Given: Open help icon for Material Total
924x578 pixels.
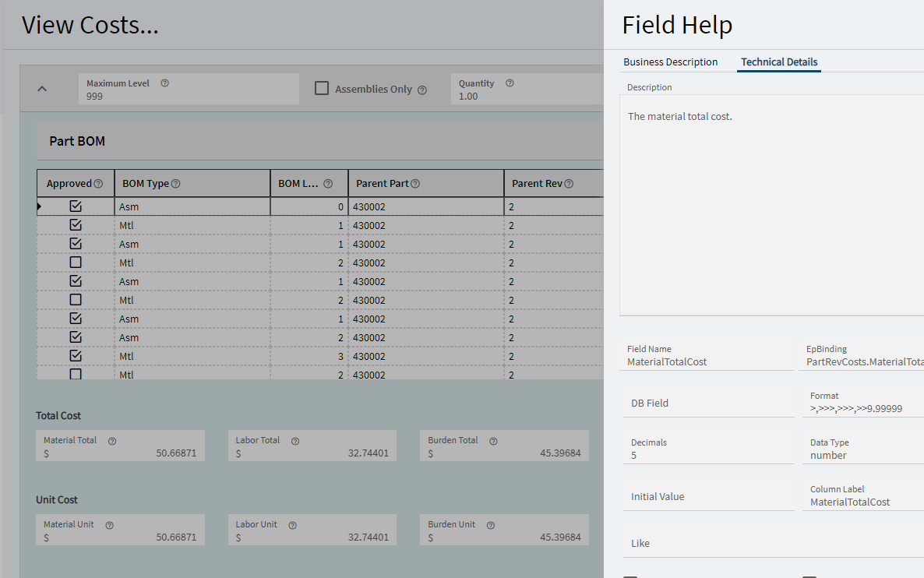Looking at the screenshot, I should (112, 441).
